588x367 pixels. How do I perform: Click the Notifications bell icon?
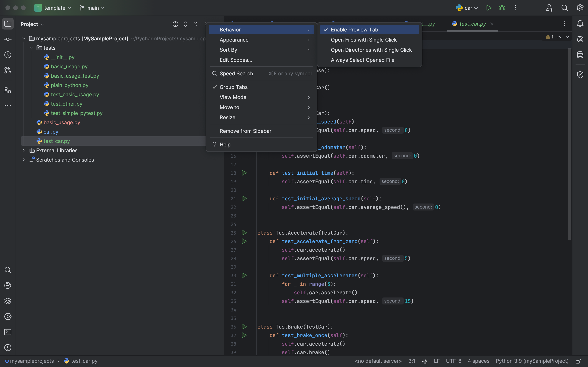(580, 24)
